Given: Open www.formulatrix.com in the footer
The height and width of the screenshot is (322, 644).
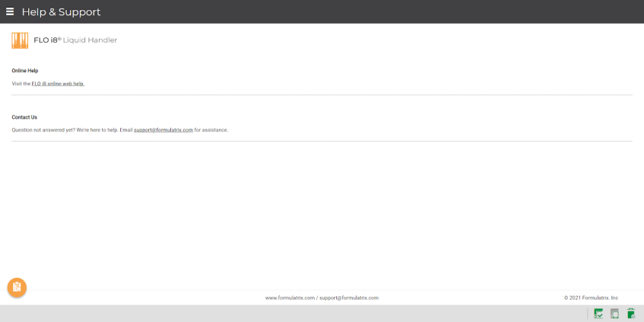Looking at the screenshot, I should tap(290, 298).
